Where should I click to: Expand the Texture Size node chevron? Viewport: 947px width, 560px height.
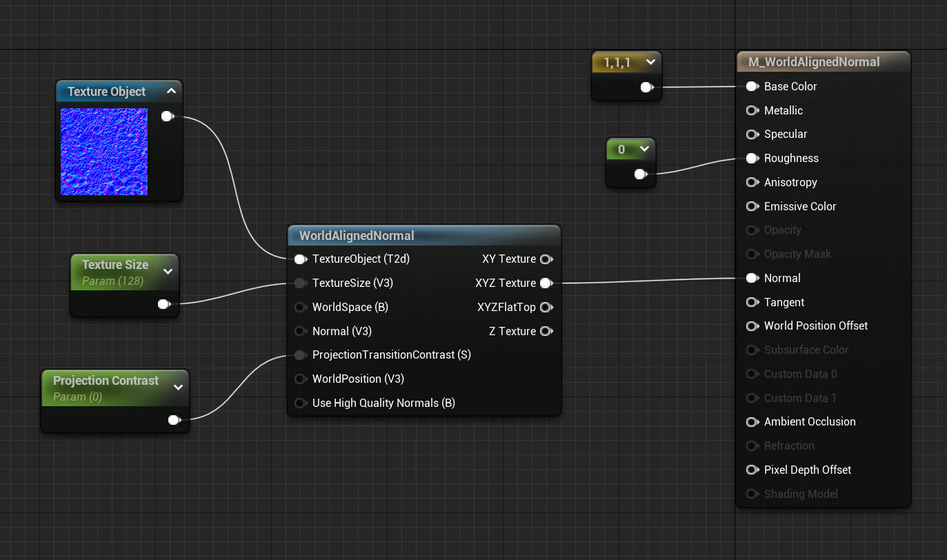click(x=168, y=272)
